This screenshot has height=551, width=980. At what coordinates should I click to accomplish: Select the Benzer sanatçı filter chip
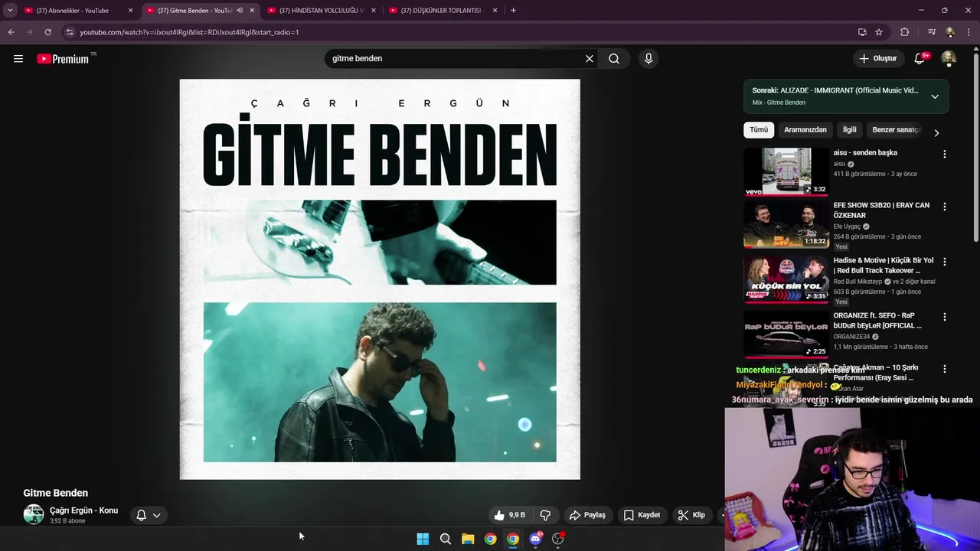(x=896, y=130)
